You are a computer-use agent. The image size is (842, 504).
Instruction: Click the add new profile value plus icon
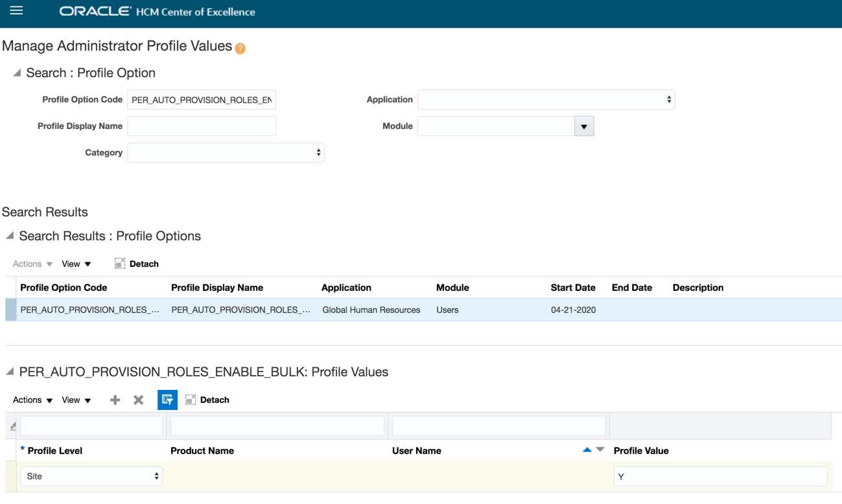click(x=115, y=400)
